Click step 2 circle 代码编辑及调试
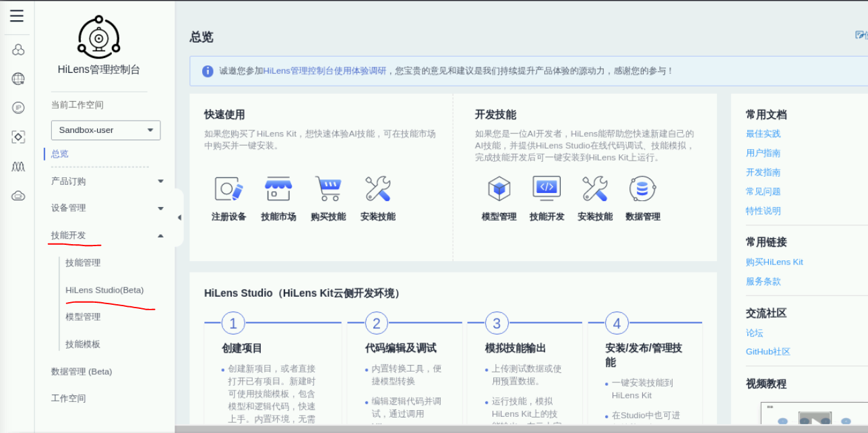 coord(377,324)
